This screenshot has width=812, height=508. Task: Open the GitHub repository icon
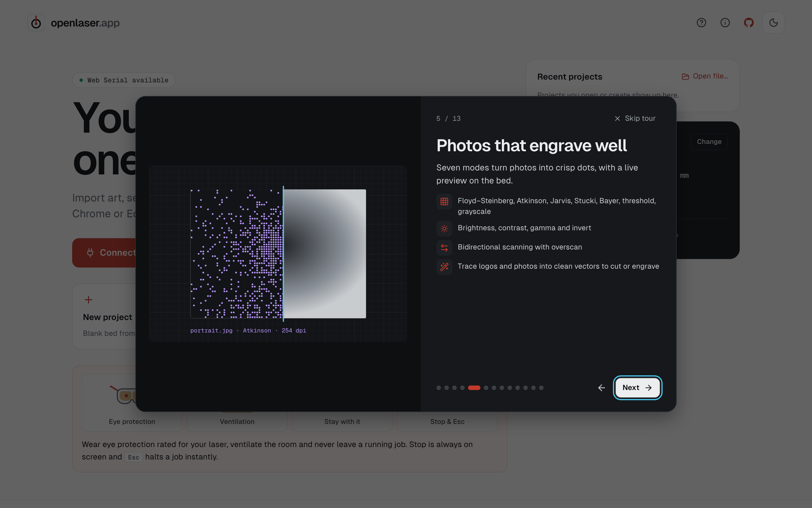tap(749, 23)
